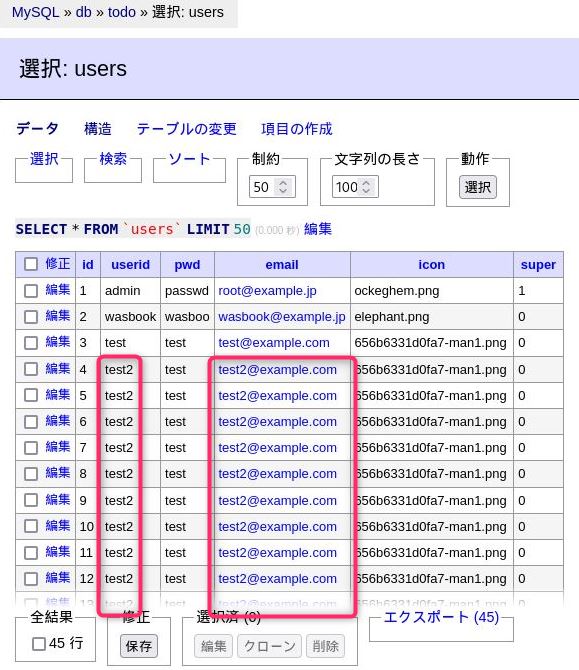Open test@example.com email link

[274, 343]
